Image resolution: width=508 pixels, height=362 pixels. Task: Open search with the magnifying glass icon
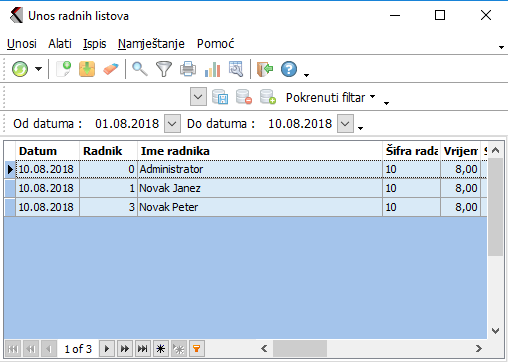pos(140,69)
